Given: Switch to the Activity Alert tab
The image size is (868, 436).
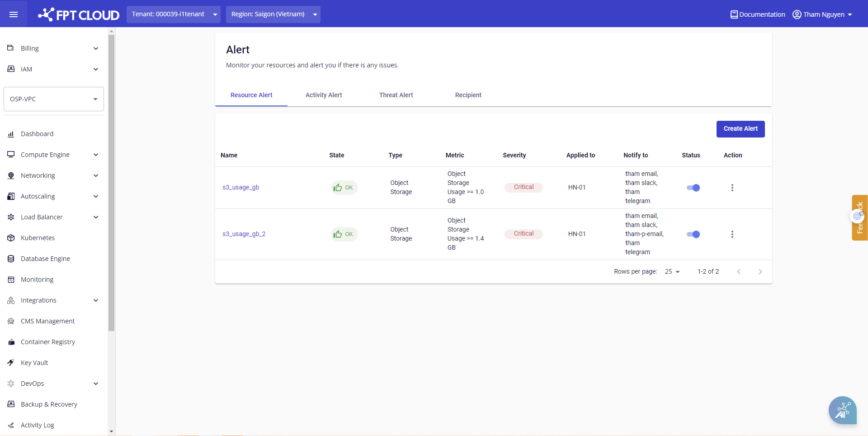Looking at the screenshot, I should tap(324, 95).
